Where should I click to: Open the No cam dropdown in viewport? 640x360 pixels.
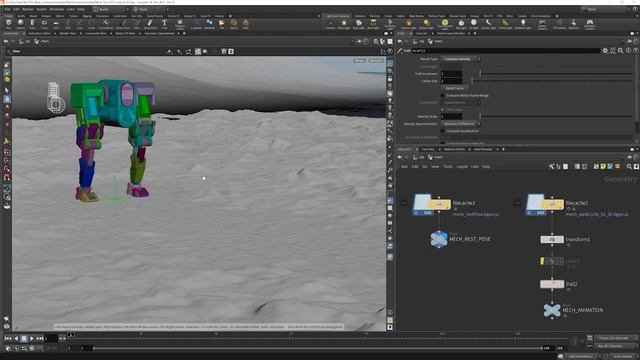click(376, 60)
